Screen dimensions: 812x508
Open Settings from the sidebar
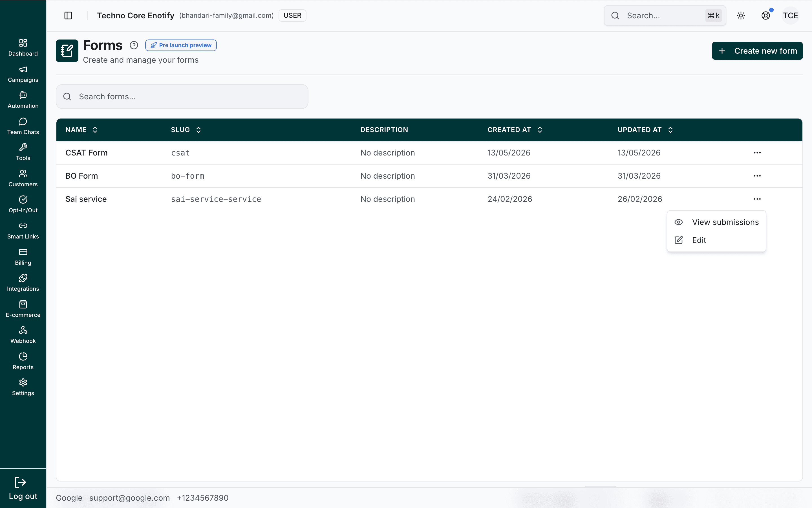(x=23, y=387)
